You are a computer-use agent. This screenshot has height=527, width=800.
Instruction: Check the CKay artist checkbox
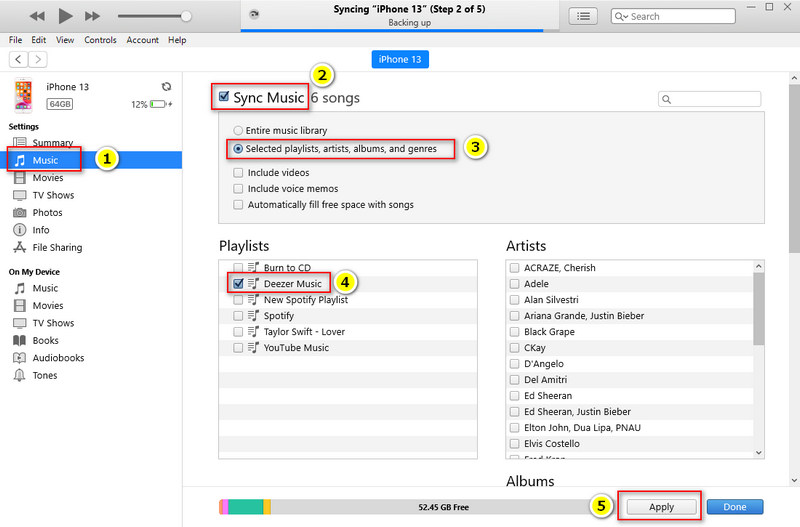pyautogui.click(x=514, y=348)
